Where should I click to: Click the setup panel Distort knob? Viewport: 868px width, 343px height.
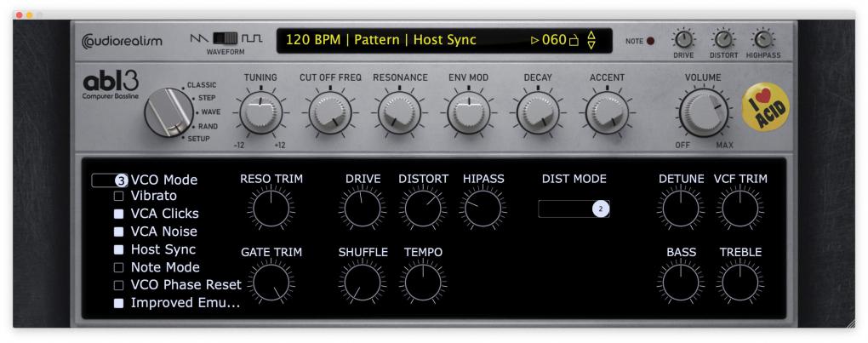[x=424, y=209]
